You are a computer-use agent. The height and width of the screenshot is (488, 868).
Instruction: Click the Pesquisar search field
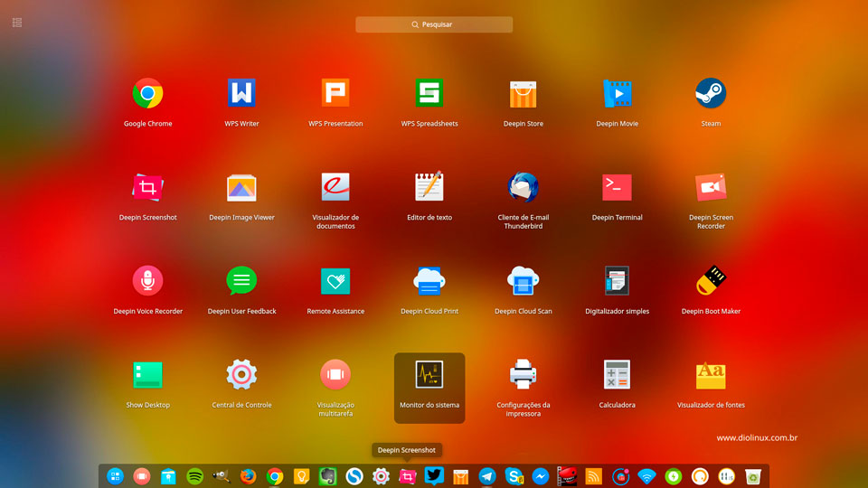click(434, 24)
